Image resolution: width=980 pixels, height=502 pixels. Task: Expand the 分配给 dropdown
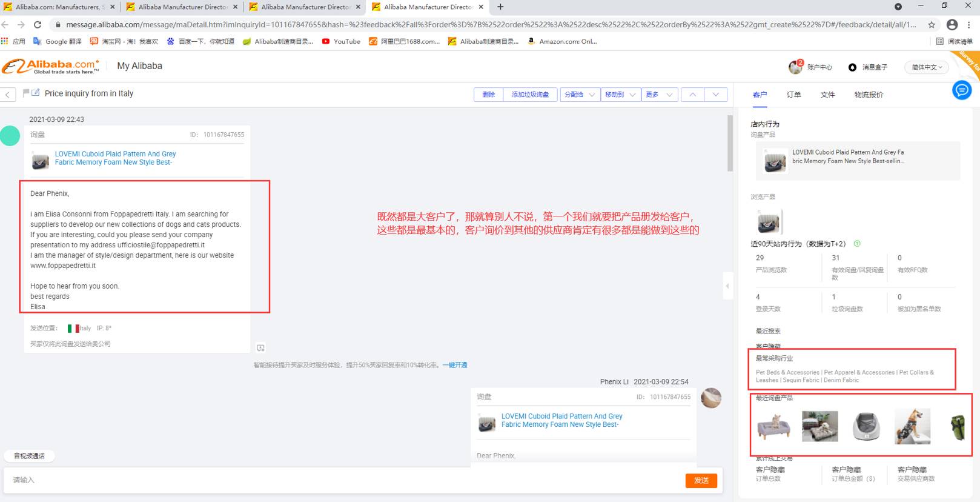coord(580,95)
